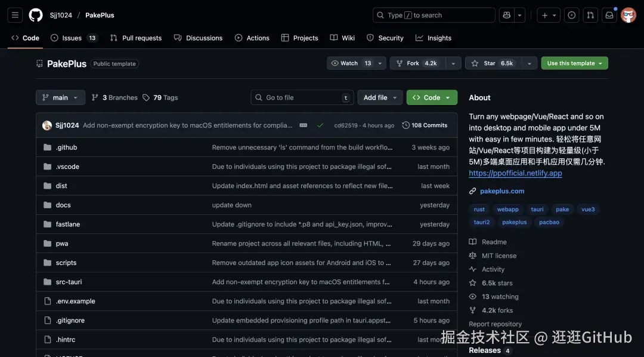Open commit hash cd62519

[x=346, y=125]
